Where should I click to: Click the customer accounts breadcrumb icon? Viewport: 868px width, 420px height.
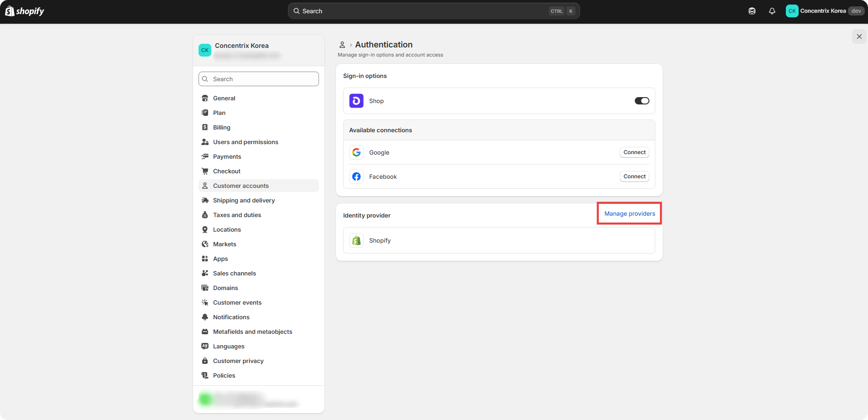point(342,45)
